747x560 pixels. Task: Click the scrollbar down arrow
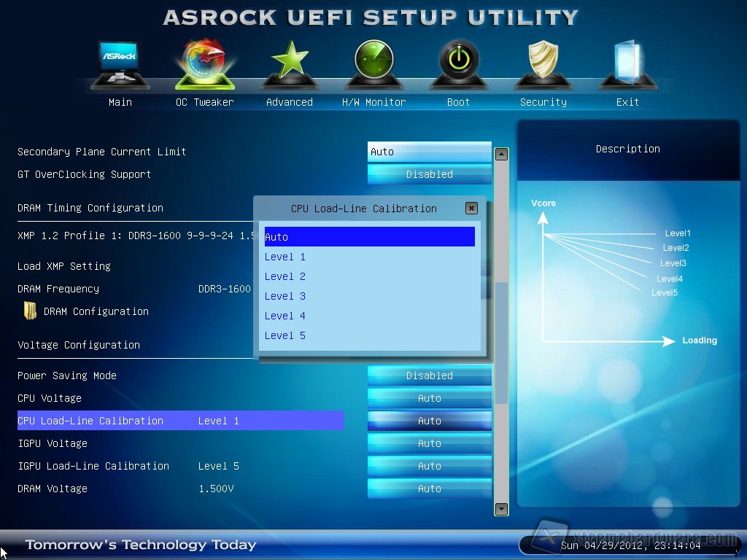(x=501, y=509)
